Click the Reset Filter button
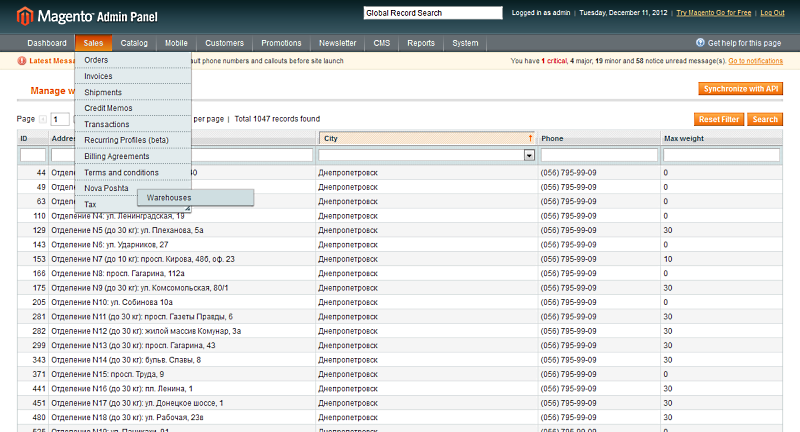The image size is (800, 432). (719, 119)
